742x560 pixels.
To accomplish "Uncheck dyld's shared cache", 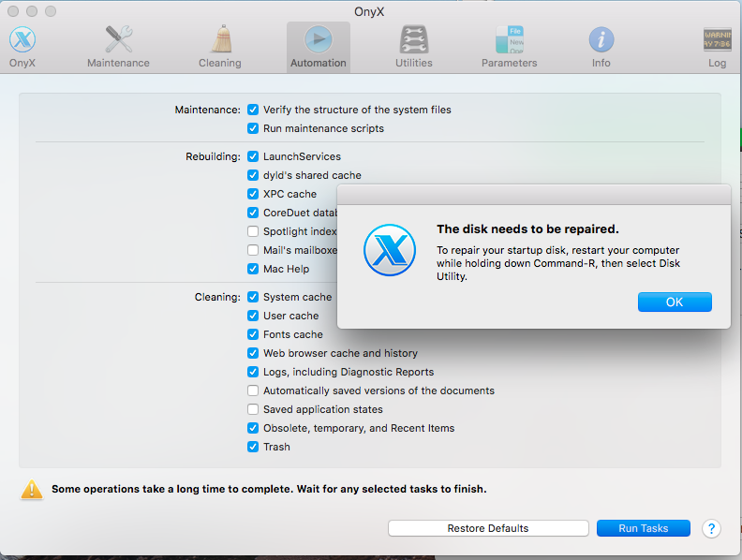I will point(253,175).
